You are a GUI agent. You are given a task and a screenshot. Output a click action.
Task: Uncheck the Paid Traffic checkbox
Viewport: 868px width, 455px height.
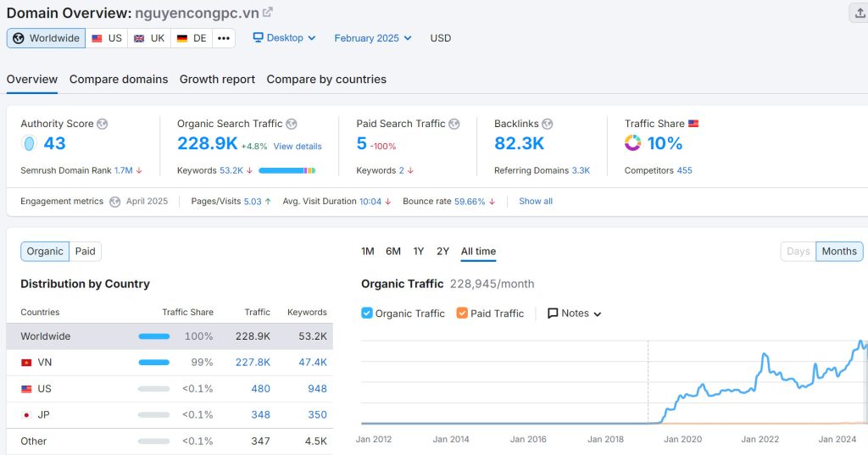tap(462, 314)
